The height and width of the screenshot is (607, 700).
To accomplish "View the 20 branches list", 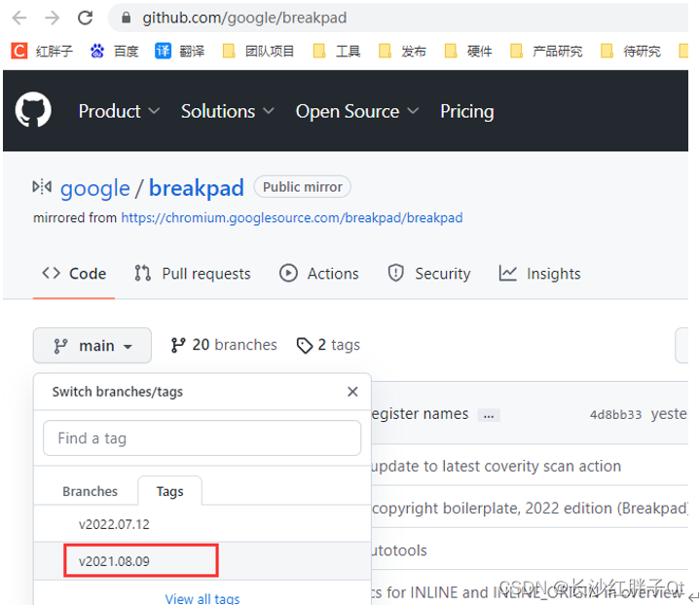I will (224, 345).
